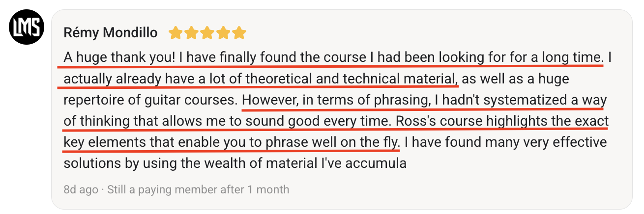
Task: Click "Still a paying member after 1 month"
Action: pyautogui.click(x=198, y=189)
